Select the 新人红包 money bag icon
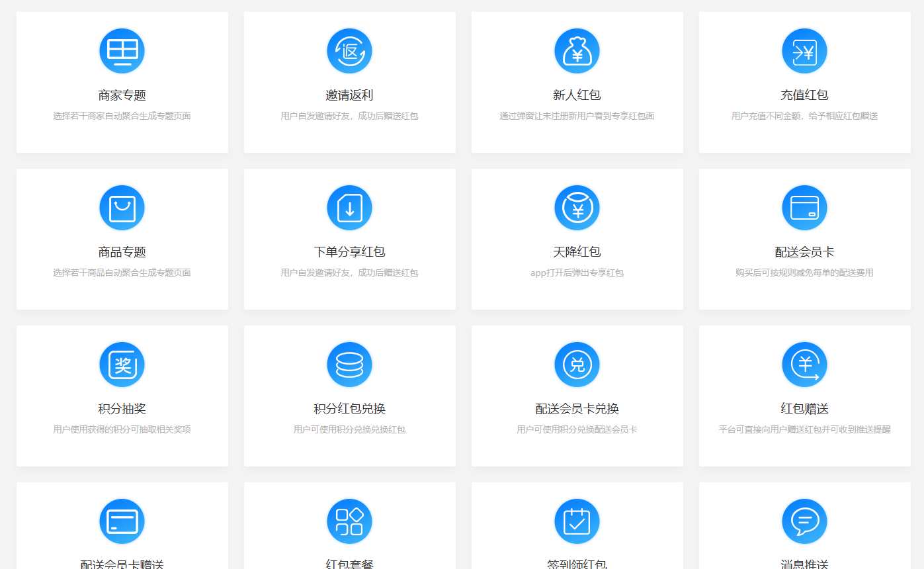This screenshot has width=924, height=569. (577, 52)
